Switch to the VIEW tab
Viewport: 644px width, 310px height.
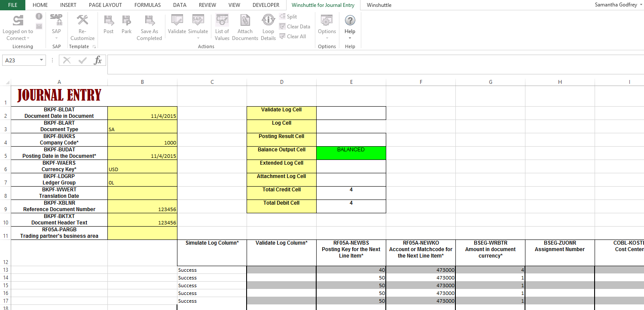pyautogui.click(x=234, y=5)
